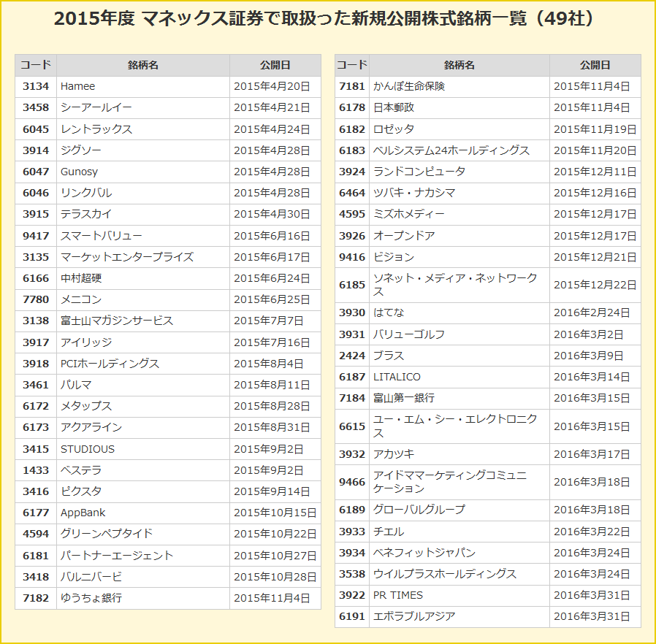The width and height of the screenshot is (656, 644).
Task: Click 中村超硬 in the left table
Action: point(81,278)
